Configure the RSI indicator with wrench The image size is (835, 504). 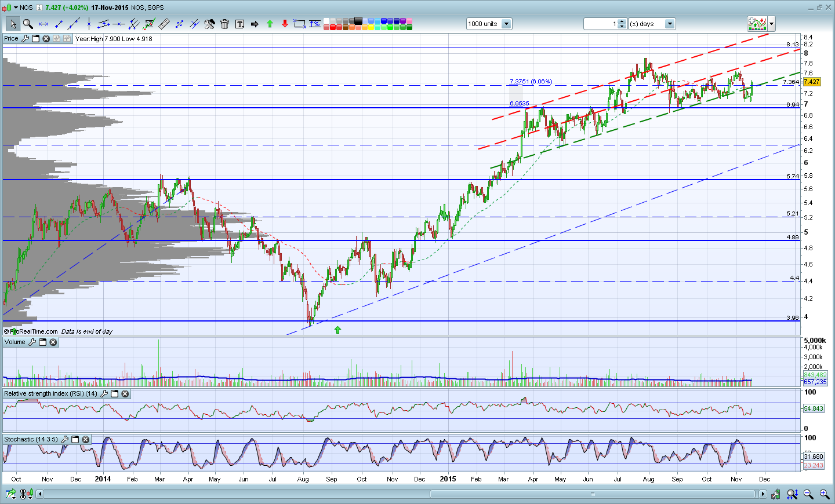point(104,394)
